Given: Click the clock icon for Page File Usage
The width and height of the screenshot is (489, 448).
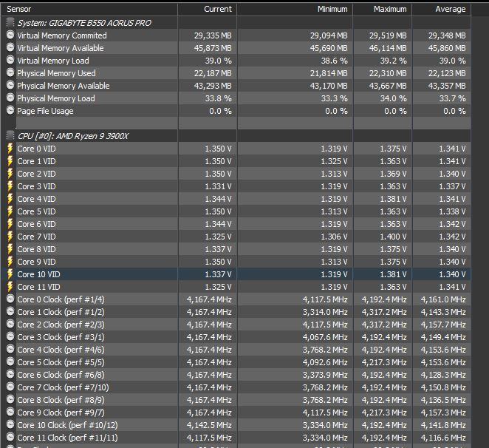Looking at the screenshot, I should point(10,110).
